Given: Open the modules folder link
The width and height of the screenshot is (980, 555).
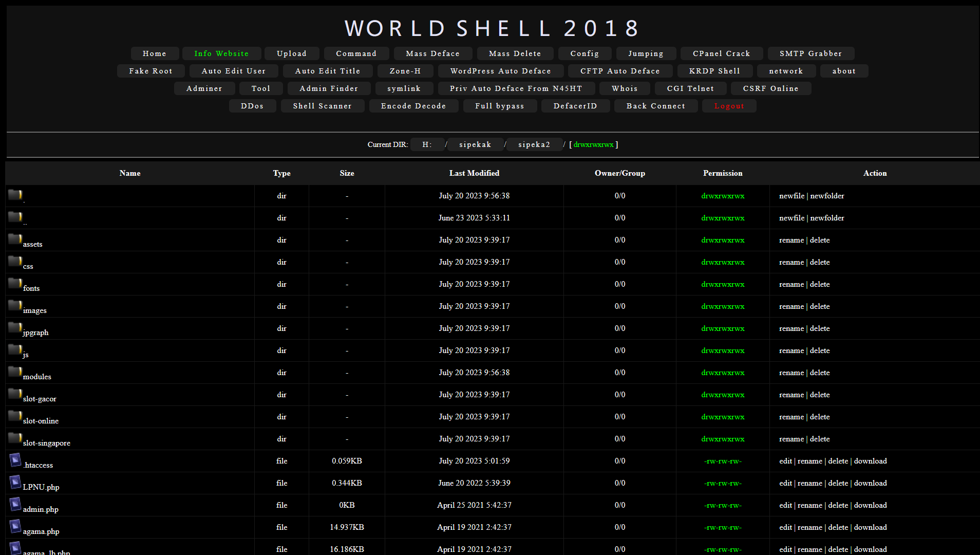Looking at the screenshot, I should point(37,377).
